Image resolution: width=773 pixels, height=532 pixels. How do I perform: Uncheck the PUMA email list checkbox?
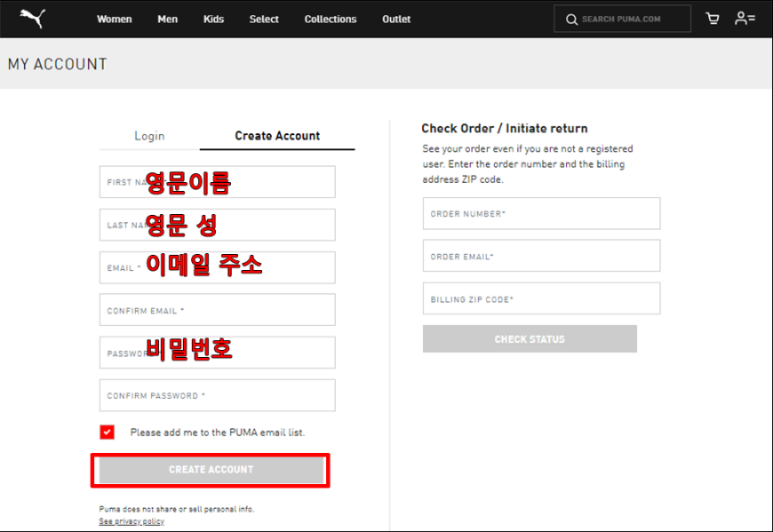click(107, 432)
